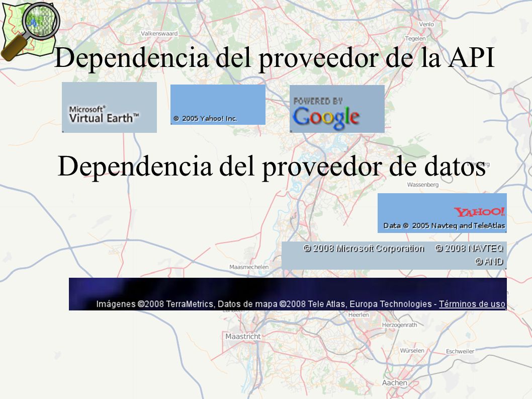Click the Maasmechelen map label
532x399 pixels.
pos(249,267)
